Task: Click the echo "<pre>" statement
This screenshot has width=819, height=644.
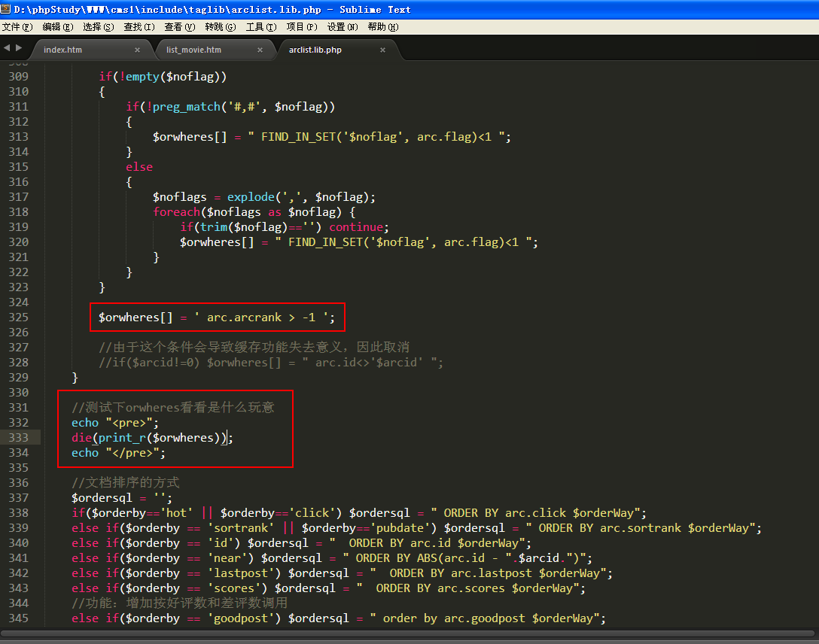Action: coord(115,423)
